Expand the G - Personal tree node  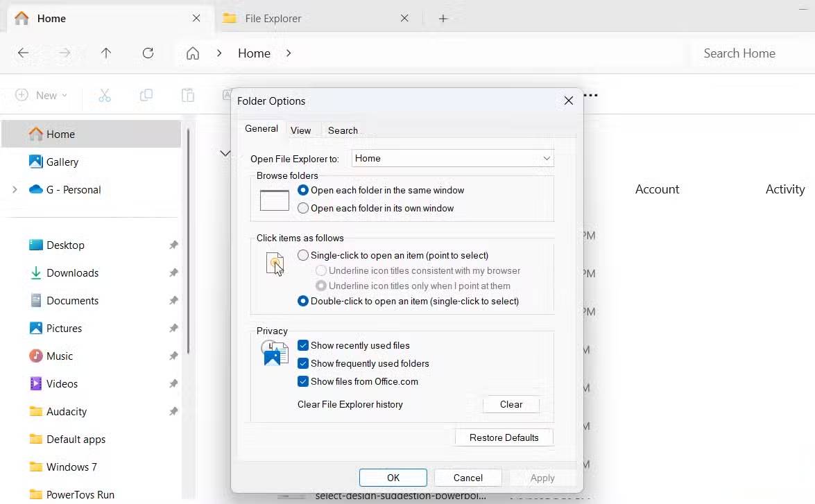point(15,189)
